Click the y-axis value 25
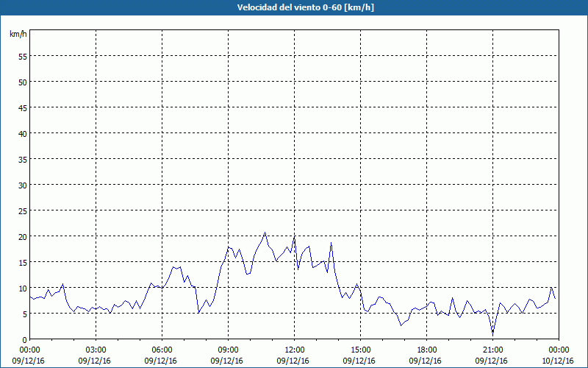Screen dimensions: 588x368 point(23,211)
